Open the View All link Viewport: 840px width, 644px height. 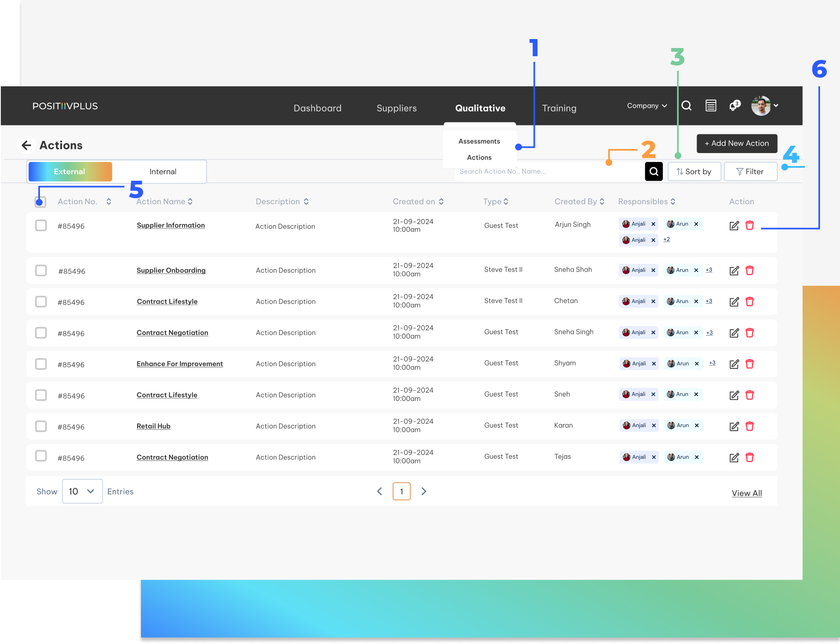(746, 493)
